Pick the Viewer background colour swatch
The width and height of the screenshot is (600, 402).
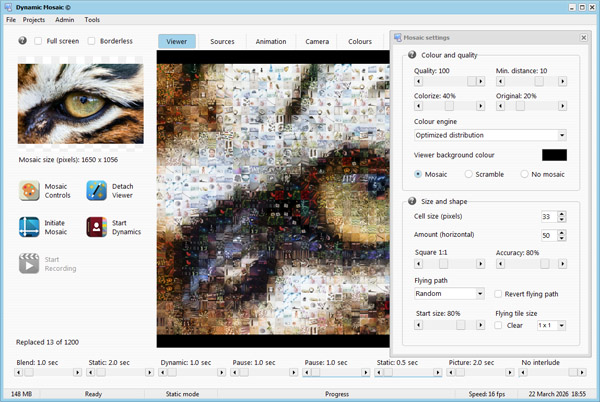pyautogui.click(x=554, y=155)
